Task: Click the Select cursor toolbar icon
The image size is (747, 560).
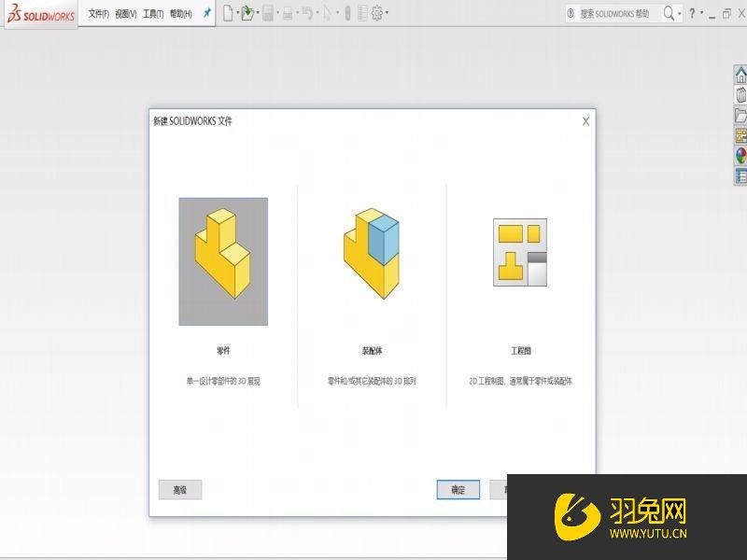Action: pos(328,13)
